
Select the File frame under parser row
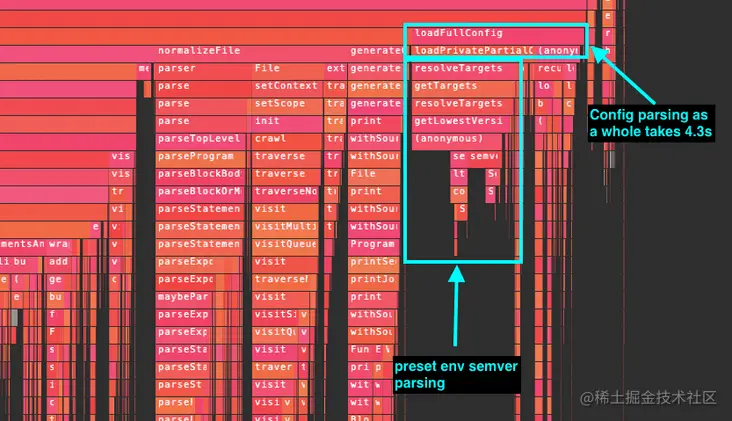288,69
